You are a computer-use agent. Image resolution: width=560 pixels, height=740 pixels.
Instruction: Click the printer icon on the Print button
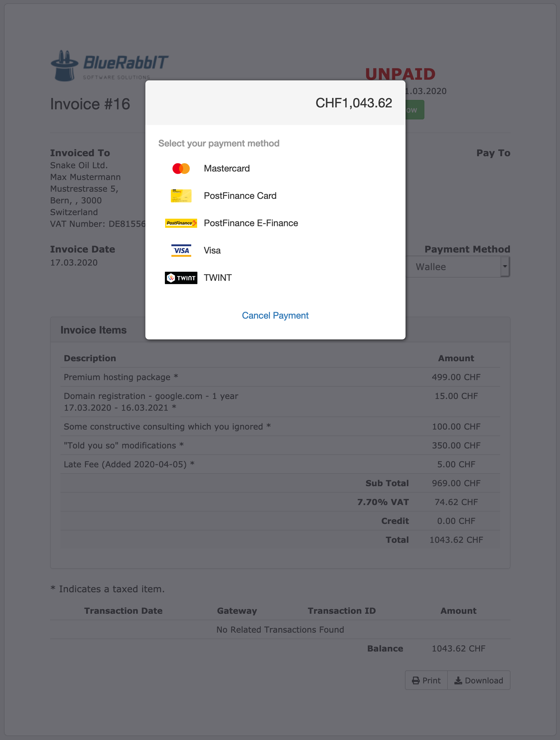pos(416,680)
